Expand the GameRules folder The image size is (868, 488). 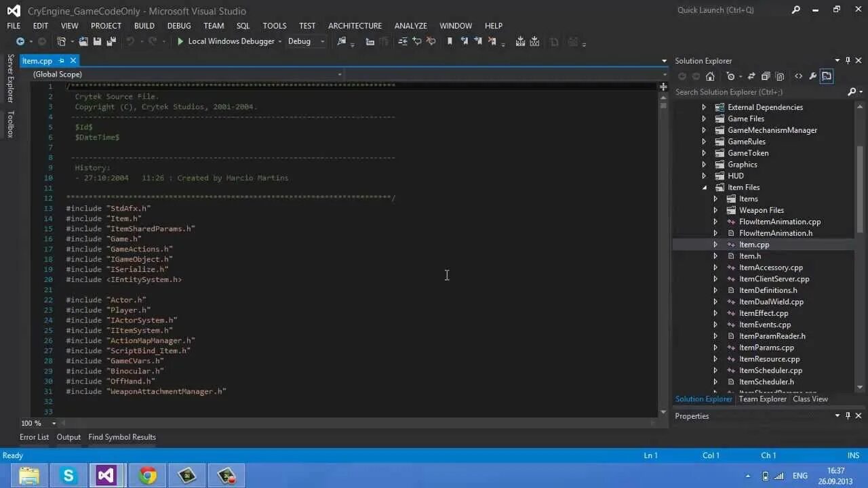pyautogui.click(x=704, y=142)
